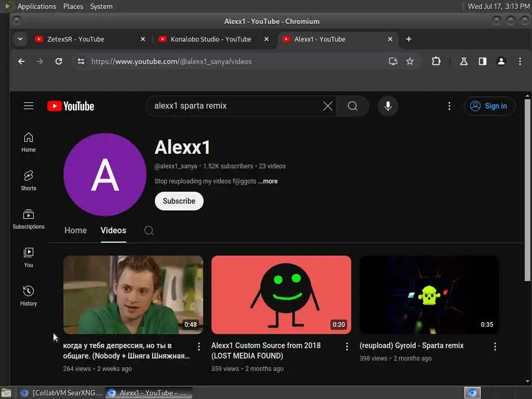Open Chrome Labs flask icon
The image size is (532, 399).
point(464,61)
